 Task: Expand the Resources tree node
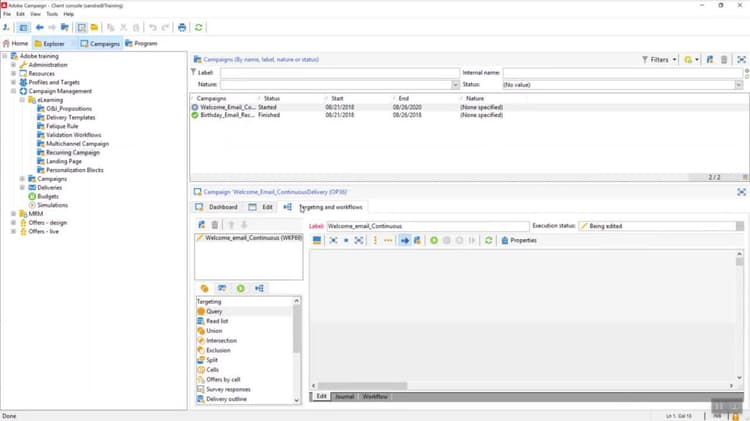13,74
